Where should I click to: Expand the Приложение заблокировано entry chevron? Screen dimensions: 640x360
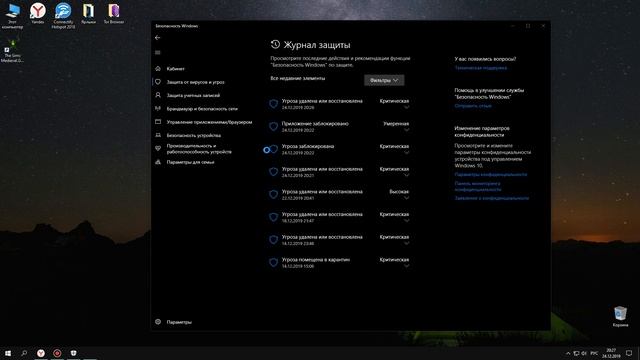point(406,130)
